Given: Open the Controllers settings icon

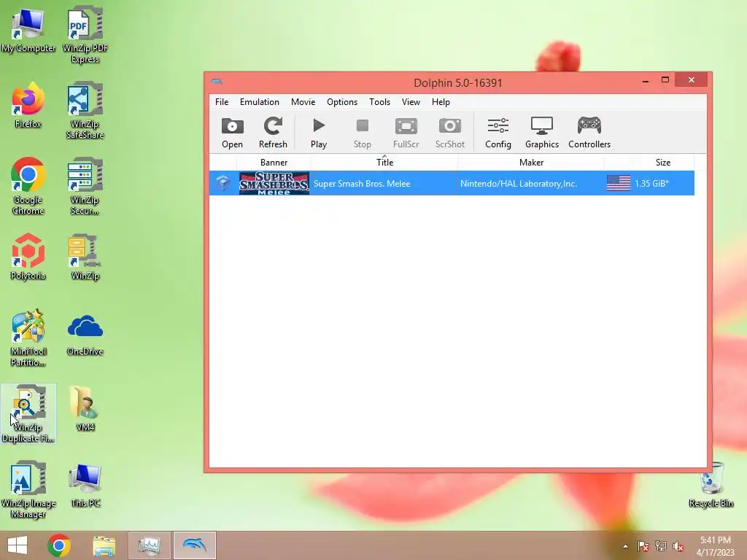Looking at the screenshot, I should click(589, 133).
